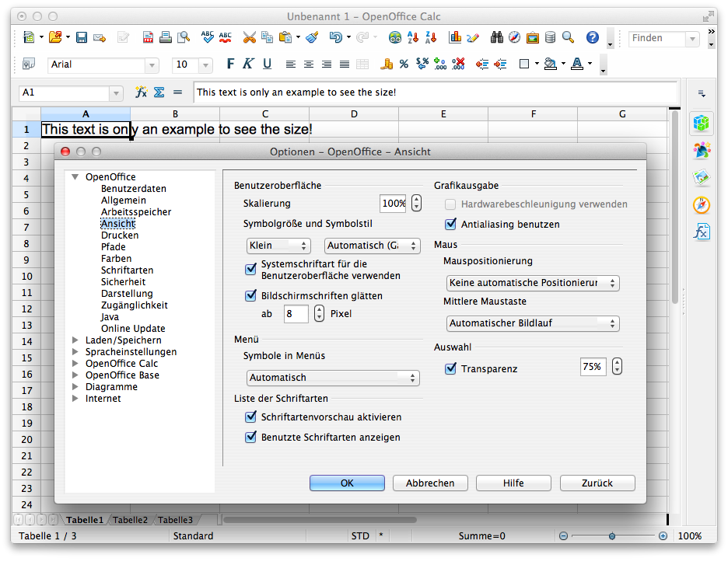Toggle Underline U formatting
Viewport: 728px width, 565px height.
click(267, 64)
